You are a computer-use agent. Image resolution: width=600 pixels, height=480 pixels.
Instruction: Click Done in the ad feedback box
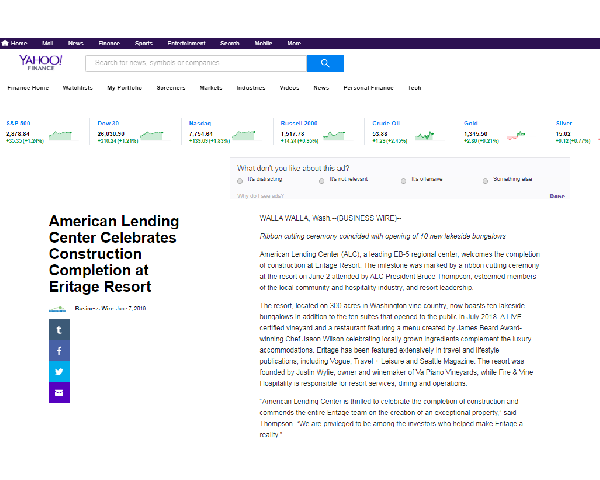pyautogui.click(x=557, y=196)
